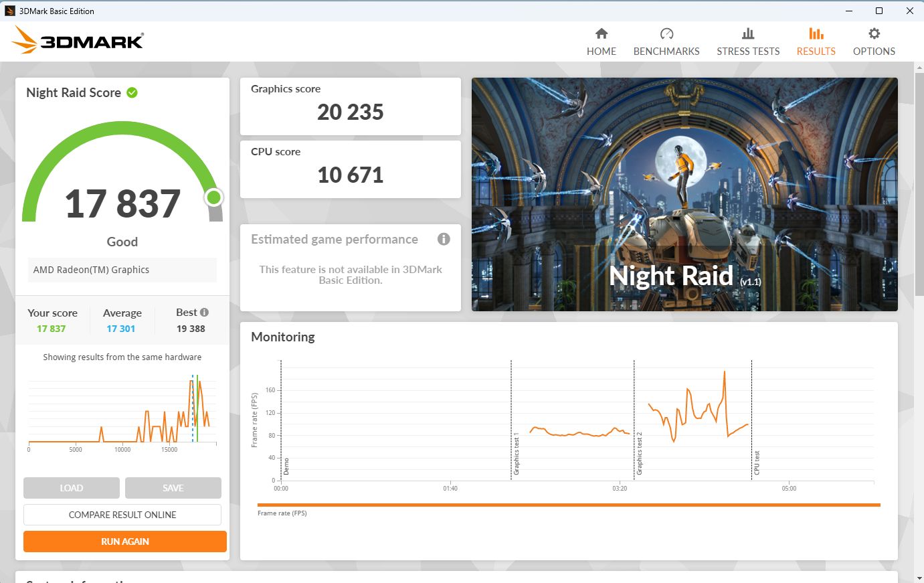This screenshot has height=583, width=924.
Task: Open the BENCHMARKS tab label
Action: click(666, 52)
